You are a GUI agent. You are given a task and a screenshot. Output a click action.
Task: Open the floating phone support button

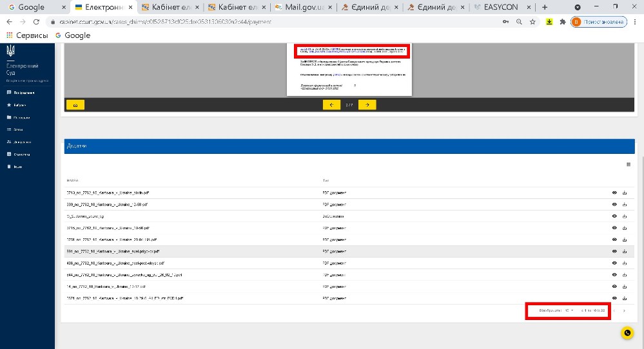627,333
